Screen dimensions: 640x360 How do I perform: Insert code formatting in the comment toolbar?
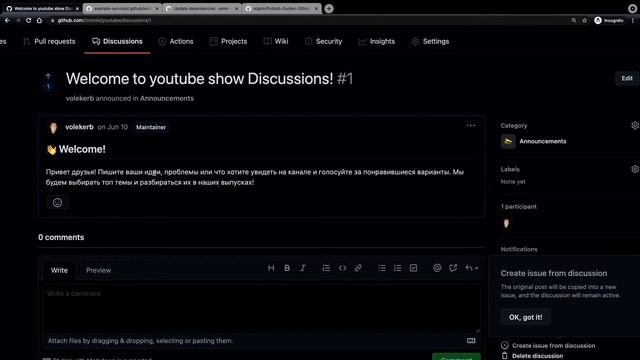pos(342,268)
